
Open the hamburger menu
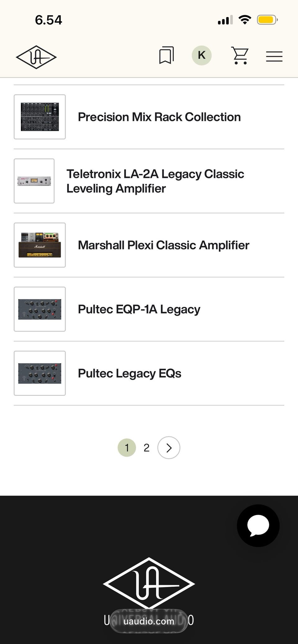point(274,56)
